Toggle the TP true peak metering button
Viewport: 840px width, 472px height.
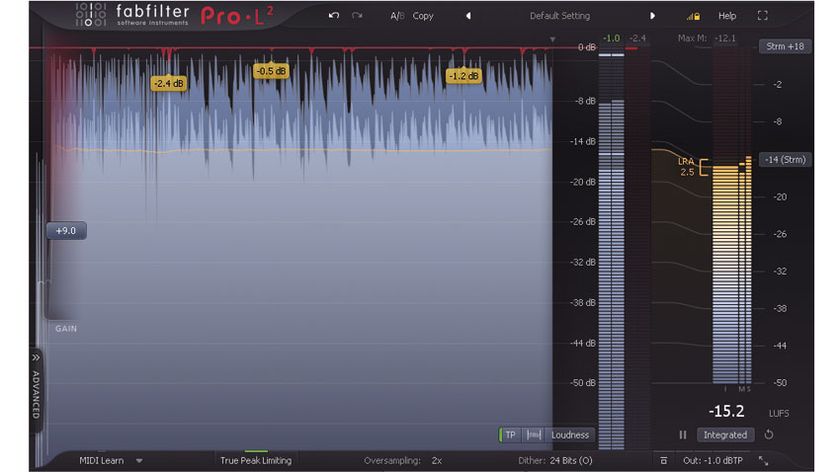(x=509, y=435)
